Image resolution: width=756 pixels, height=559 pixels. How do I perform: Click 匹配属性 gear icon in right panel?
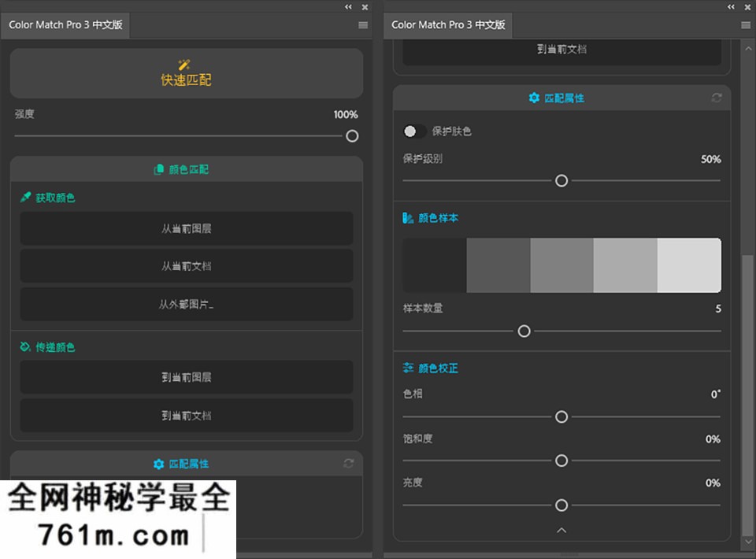(534, 98)
